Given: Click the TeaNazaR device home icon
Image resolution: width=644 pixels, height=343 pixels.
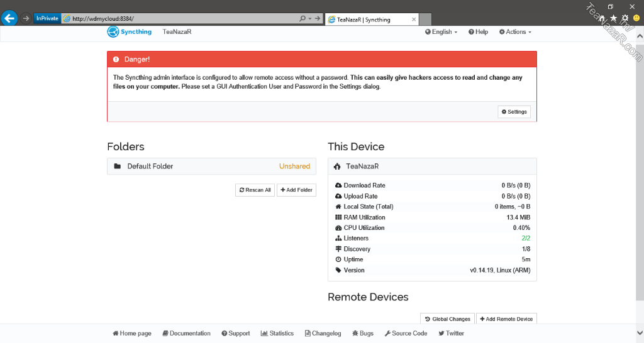Looking at the screenshot, I should point(337,166).
